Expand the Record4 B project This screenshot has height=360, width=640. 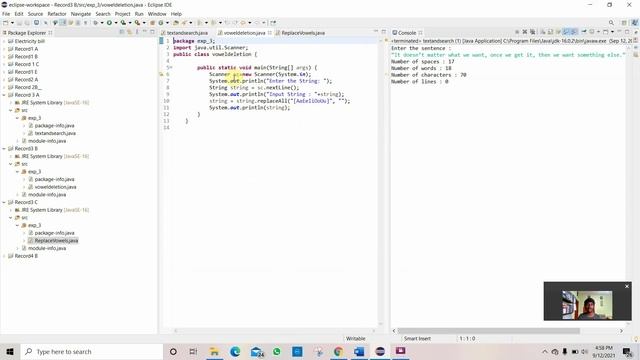point(4,256)
